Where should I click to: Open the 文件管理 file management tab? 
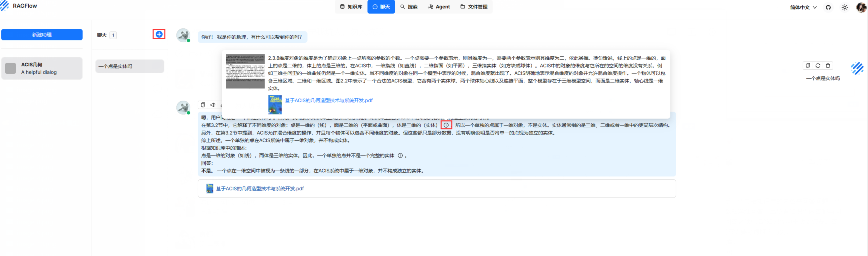[x=474, y=7]
